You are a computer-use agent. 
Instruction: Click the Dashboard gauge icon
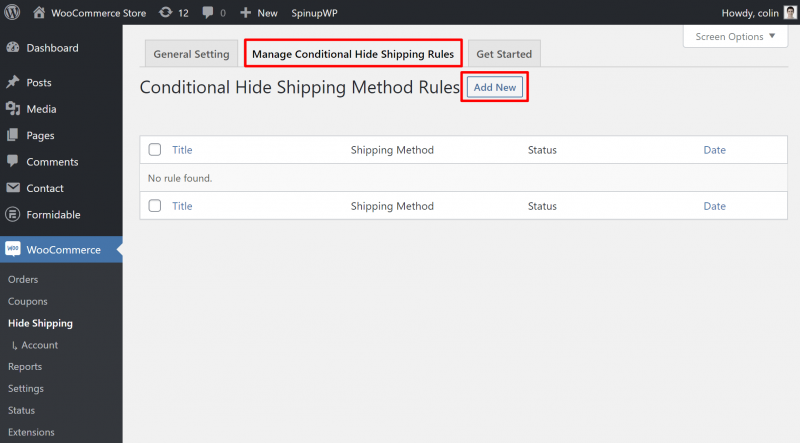(x=13, y=47)
